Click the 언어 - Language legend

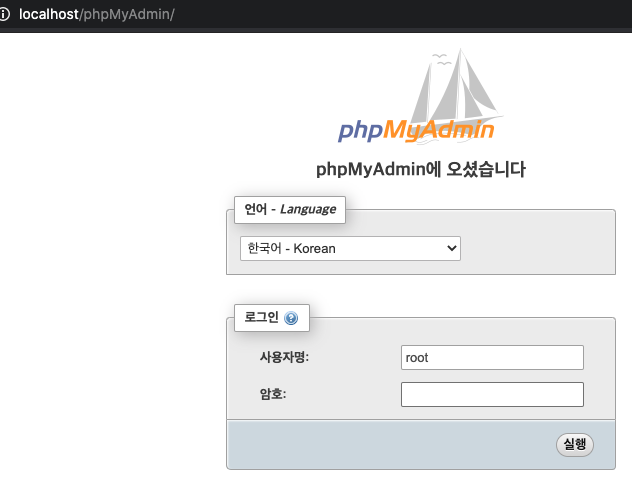290,210
